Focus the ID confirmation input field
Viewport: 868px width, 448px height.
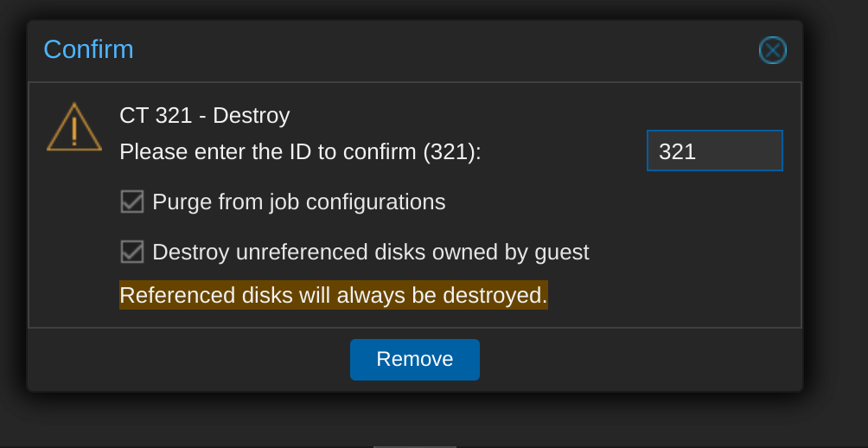click(715, 150)
